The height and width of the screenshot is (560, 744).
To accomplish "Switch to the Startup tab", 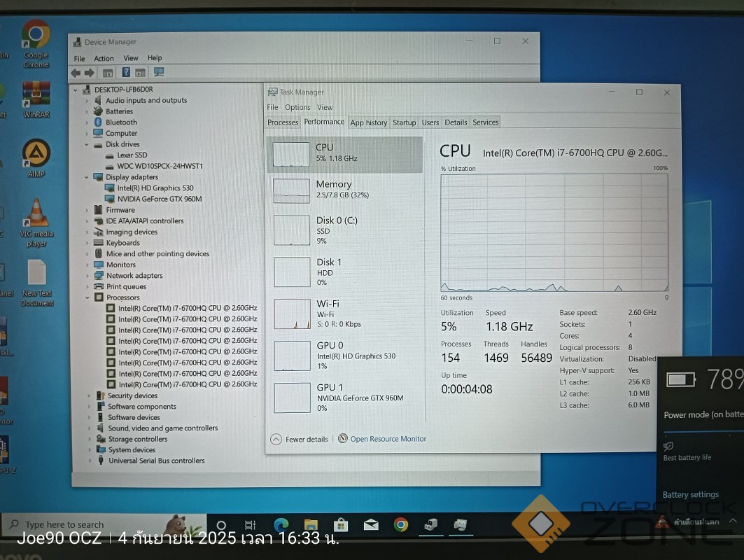I will [405, 122].
